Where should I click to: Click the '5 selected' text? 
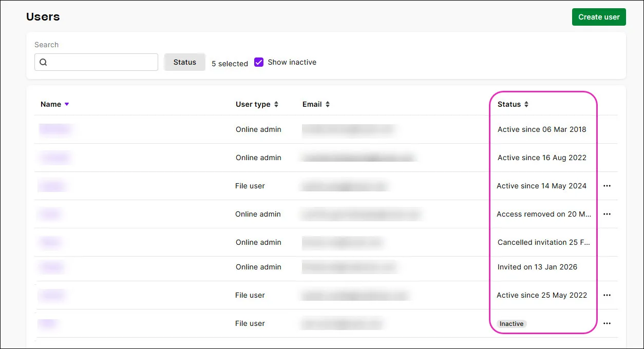[230, 64]
